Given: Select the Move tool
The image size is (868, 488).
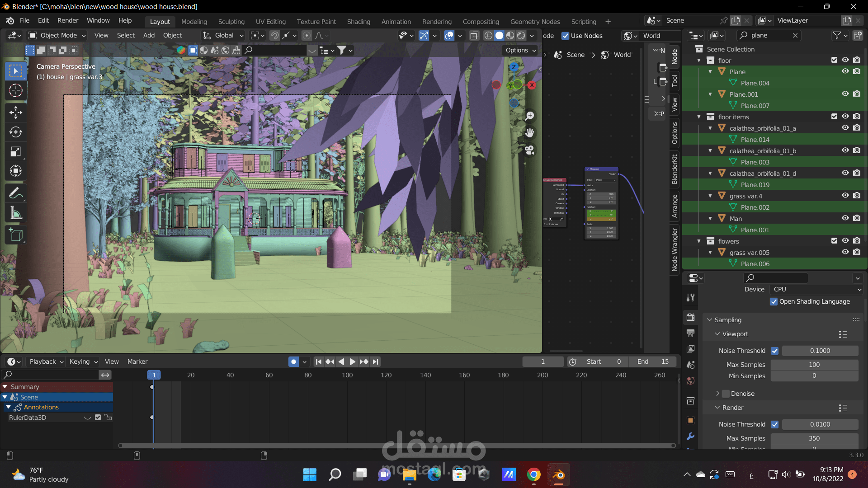Looking at the screenshot, I should 16,112.
